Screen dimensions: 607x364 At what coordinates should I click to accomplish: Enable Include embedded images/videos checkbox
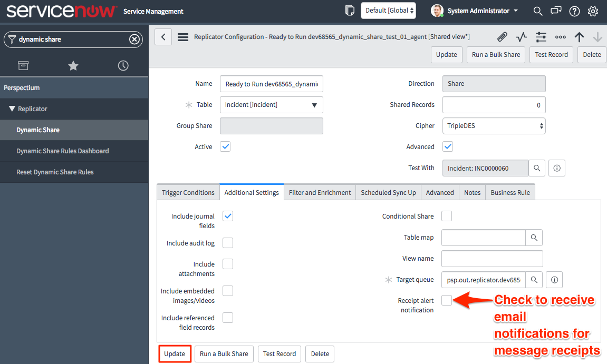[x=228, y=291]
